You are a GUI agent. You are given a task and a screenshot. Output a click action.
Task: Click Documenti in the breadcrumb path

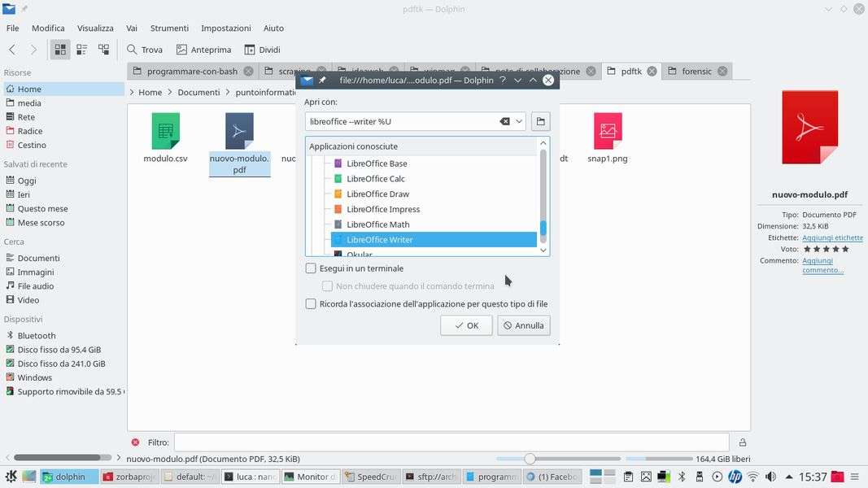point(198,93)
